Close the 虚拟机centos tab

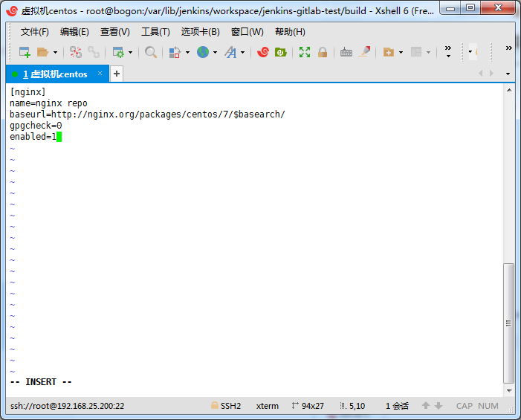100,74
